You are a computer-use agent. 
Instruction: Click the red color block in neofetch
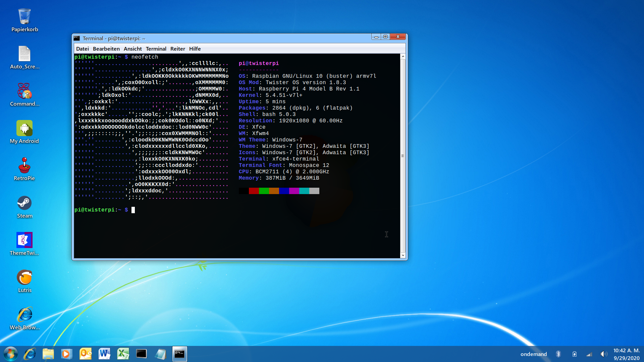click(254, 191)
